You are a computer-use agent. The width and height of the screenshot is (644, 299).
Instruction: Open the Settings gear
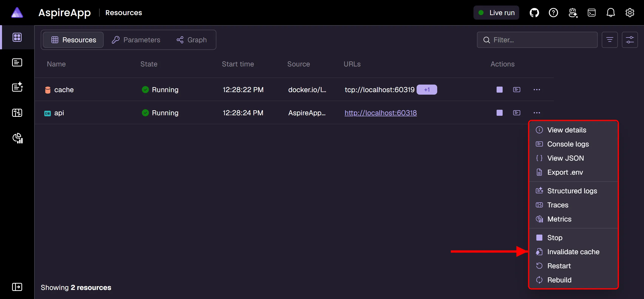pyautogui.click(x=630, y=13)
